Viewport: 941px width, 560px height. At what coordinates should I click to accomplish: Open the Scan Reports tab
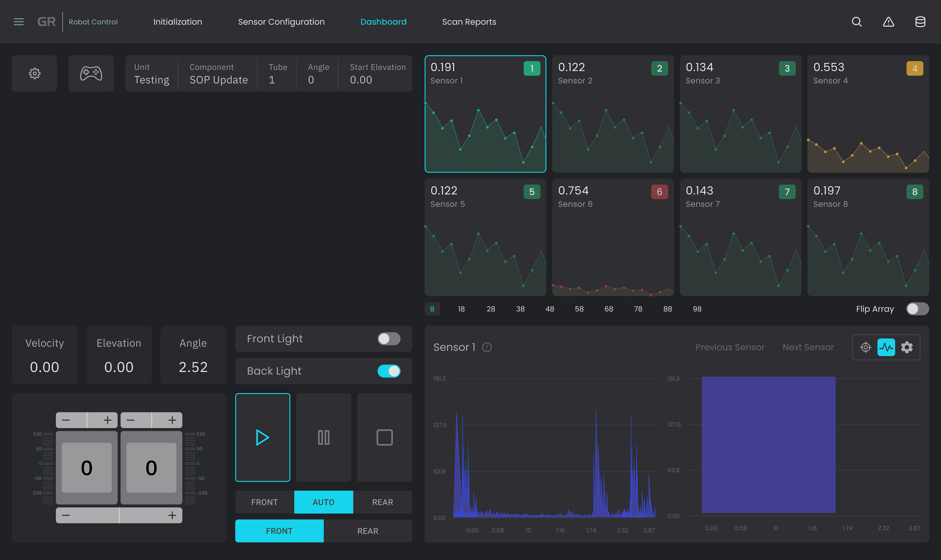(469, 22)
